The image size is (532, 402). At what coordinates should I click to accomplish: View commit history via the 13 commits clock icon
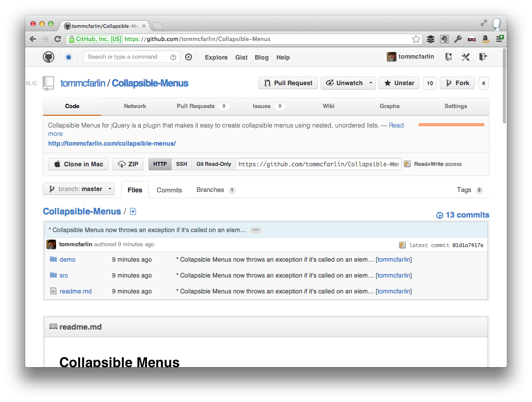pos(439,215)
